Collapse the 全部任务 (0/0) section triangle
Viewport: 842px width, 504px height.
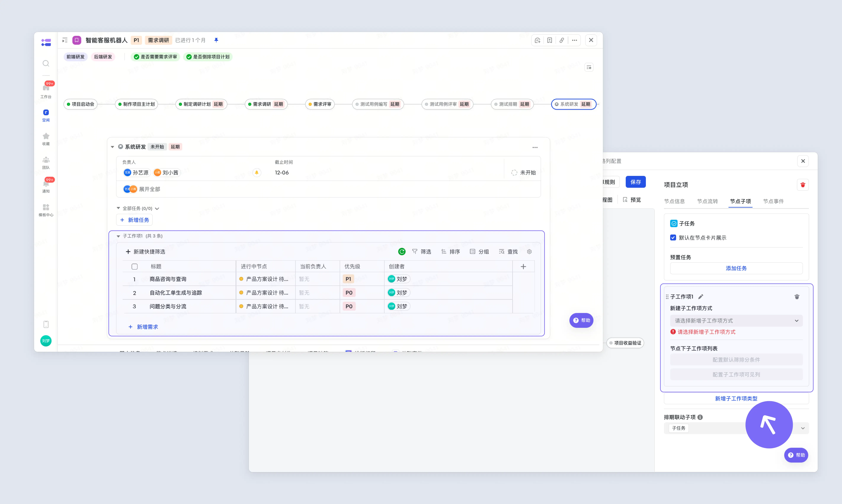(118, 208)
